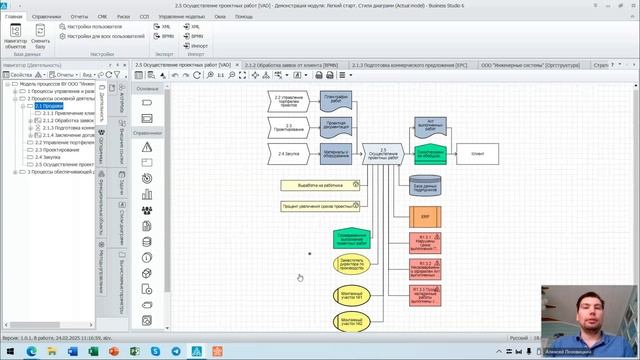
Task: Click the redo arrow in diagram toolbar
Action: coord(186,75)
